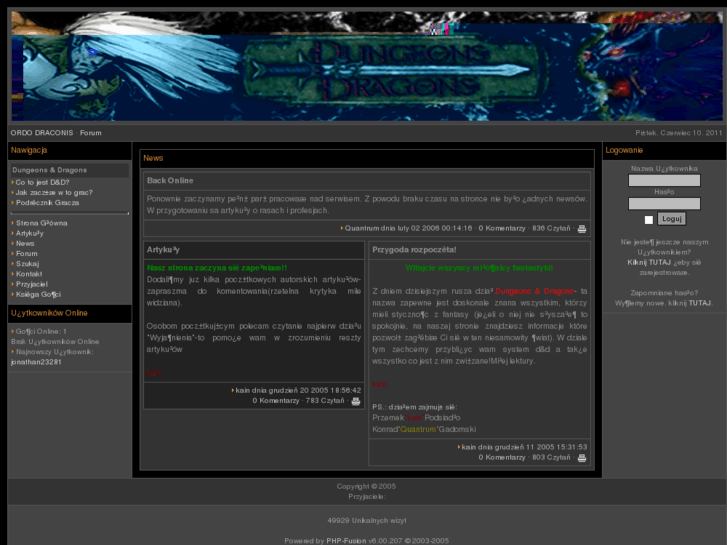Open Artykuły in the navigation menu
This screenshot has width=727, height=545.
tap(29, 233)
